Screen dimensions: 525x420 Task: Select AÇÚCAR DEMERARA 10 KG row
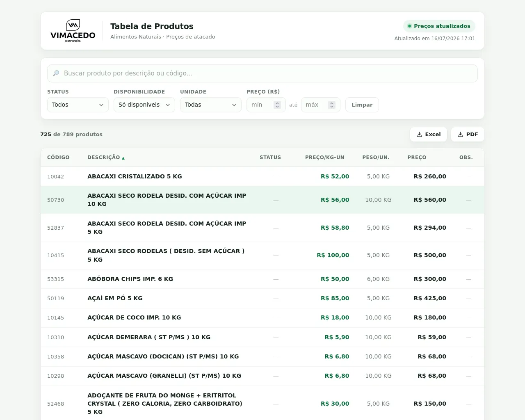point(262,338)
